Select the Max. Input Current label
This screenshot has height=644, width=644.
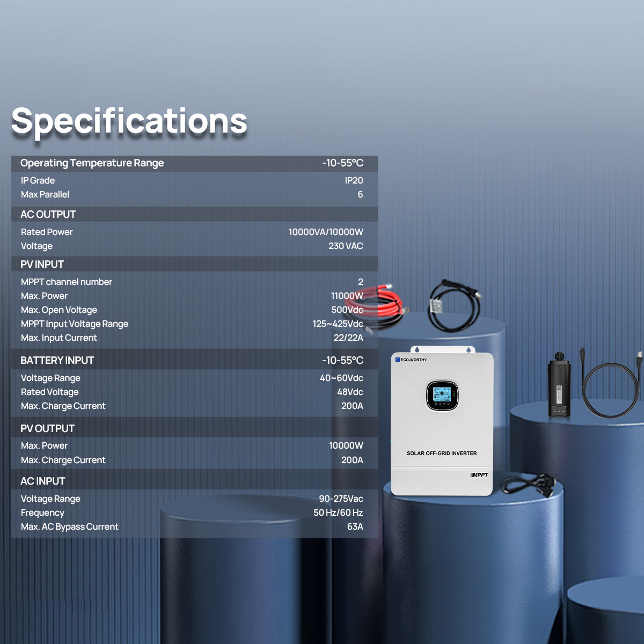pyautogui.click(x=59, y=338)
